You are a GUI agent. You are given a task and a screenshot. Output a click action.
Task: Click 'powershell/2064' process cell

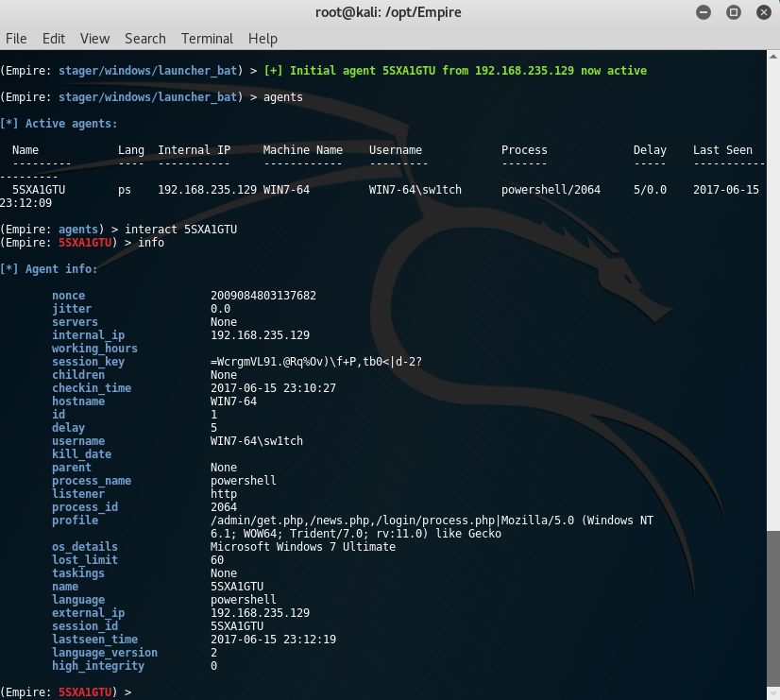pos(551,190)
